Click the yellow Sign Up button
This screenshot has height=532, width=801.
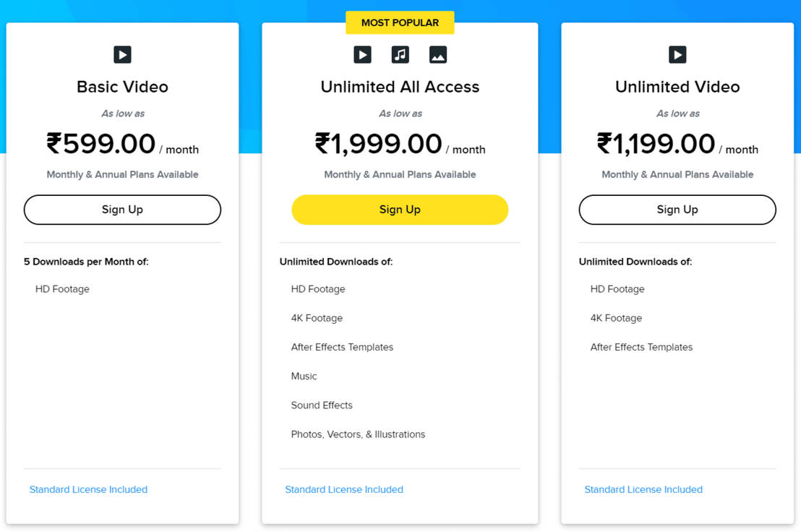click(400, 210)
